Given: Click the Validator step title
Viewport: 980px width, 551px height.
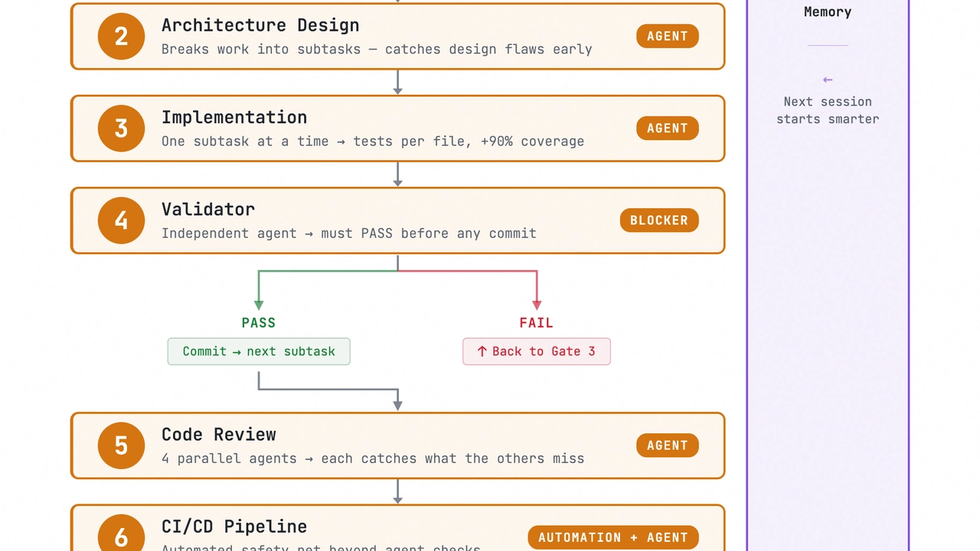Looking at the screenshot, I should 208,209.
